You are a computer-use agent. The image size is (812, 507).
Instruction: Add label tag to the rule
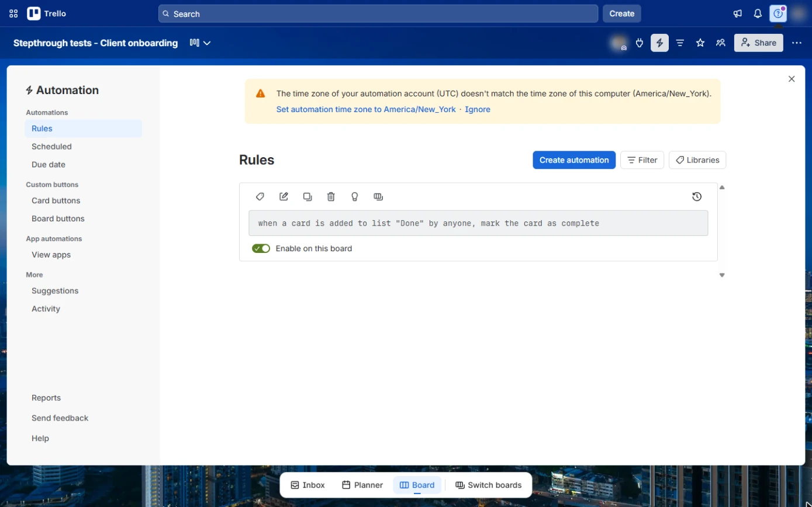click(260, 197)
